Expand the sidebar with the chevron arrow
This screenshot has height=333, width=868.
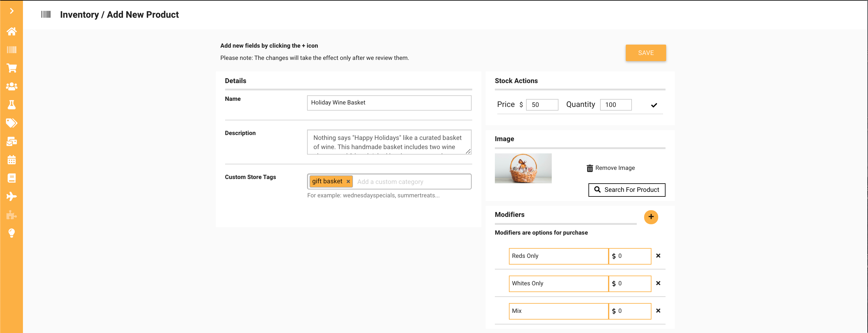pyautogui.click(x=11, y=11)
